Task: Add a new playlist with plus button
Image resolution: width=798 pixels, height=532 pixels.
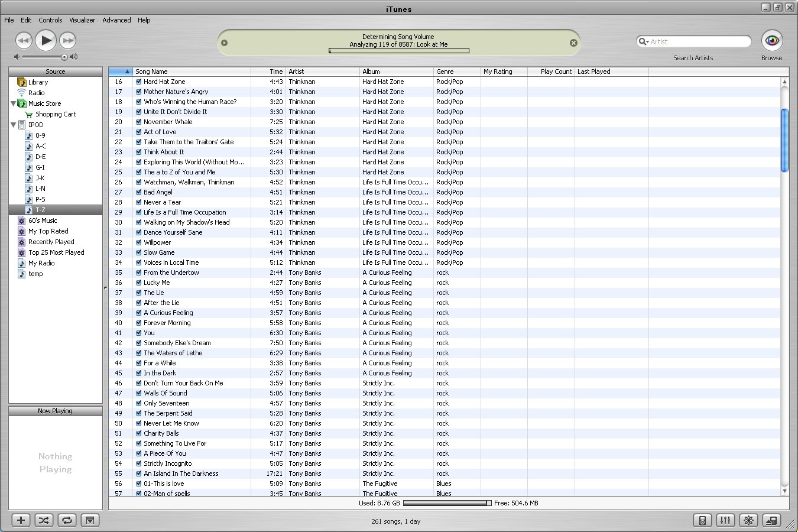Action: pos(21,520)
